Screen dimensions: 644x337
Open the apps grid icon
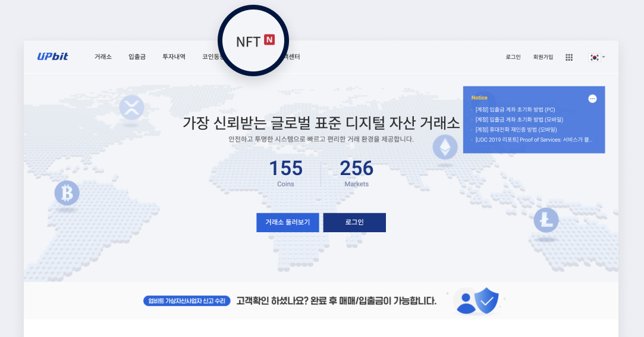pyautogui.click(x=569, y=57)
